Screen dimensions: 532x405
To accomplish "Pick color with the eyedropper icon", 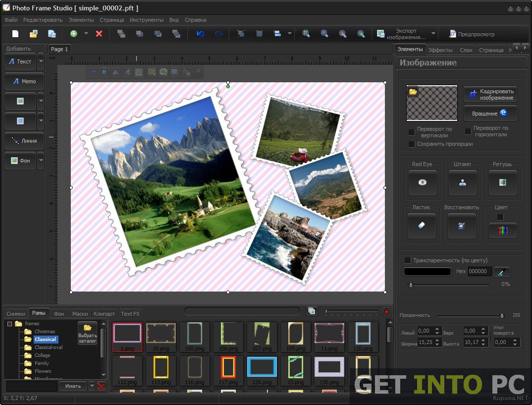I will pos(502,271).
